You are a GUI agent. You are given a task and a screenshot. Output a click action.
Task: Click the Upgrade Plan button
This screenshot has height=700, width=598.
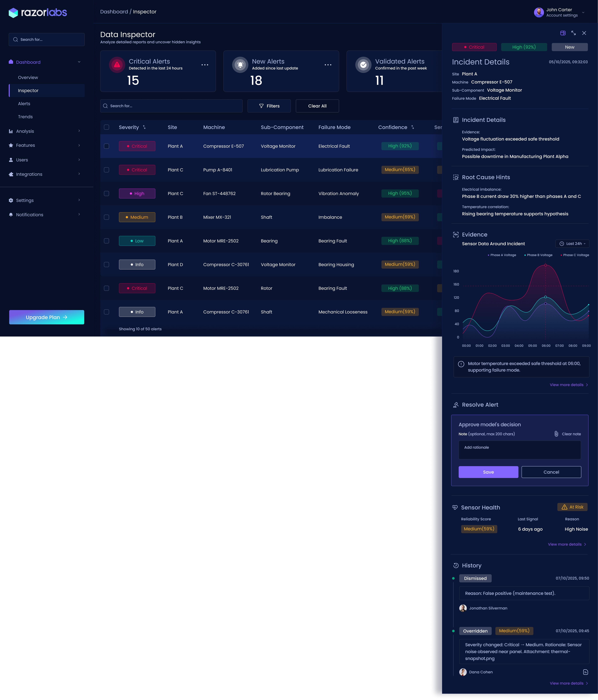click(x=47, y=317)
